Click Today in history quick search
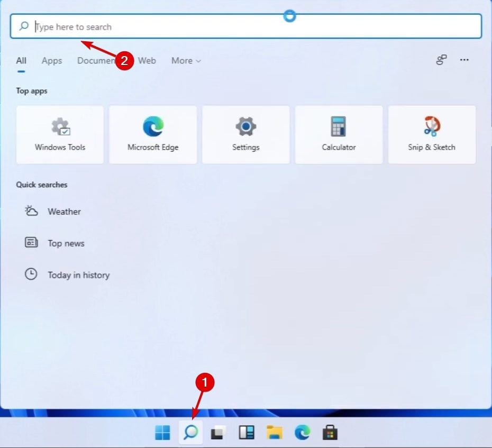The height and width of the screenshot is (448, 492). [x=78, y=275]
